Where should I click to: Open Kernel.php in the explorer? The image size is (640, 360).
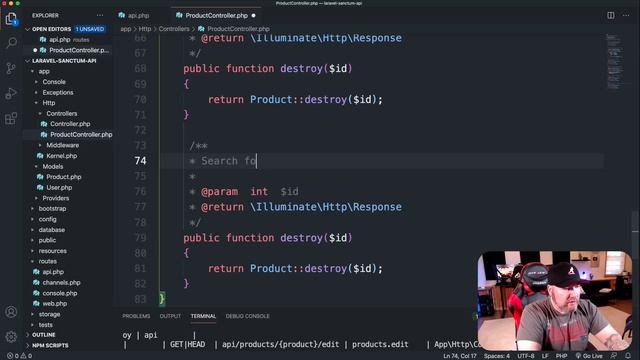tap(61, 156)
